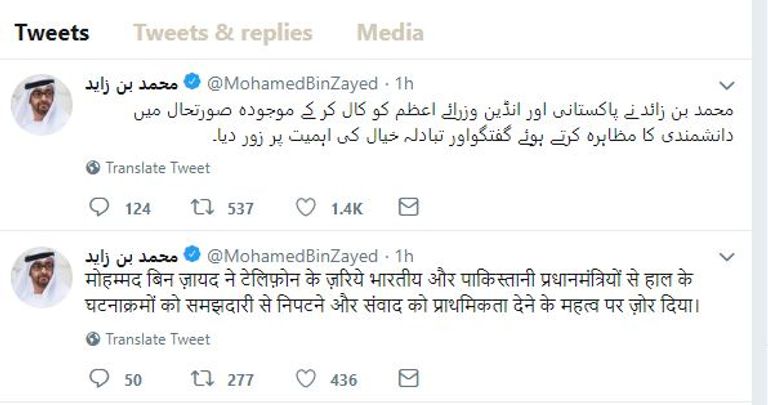This screenshot has width=768, height=405.
Task: Open the second tweet's options chevron
Action: pyautogui.click(x=727, y=255)
